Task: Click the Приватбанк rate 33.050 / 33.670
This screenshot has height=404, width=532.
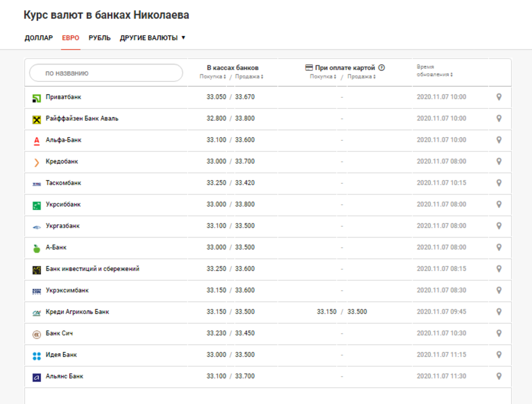Action: [x=231, y=97]
